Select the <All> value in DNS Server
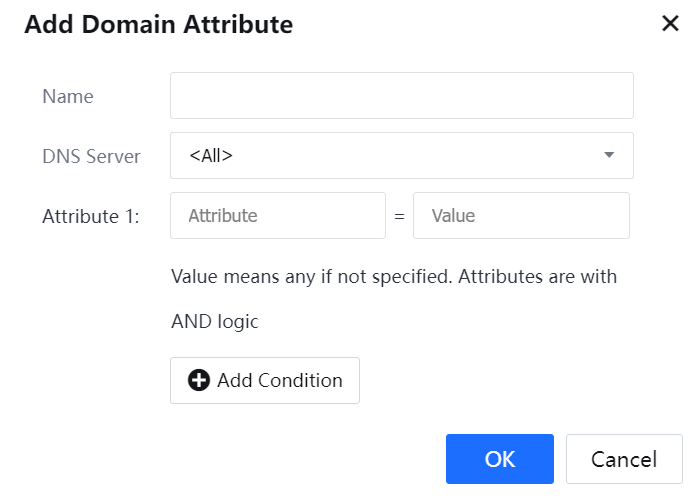The height and width of the screenshot is (496, 700). [211, 155]
